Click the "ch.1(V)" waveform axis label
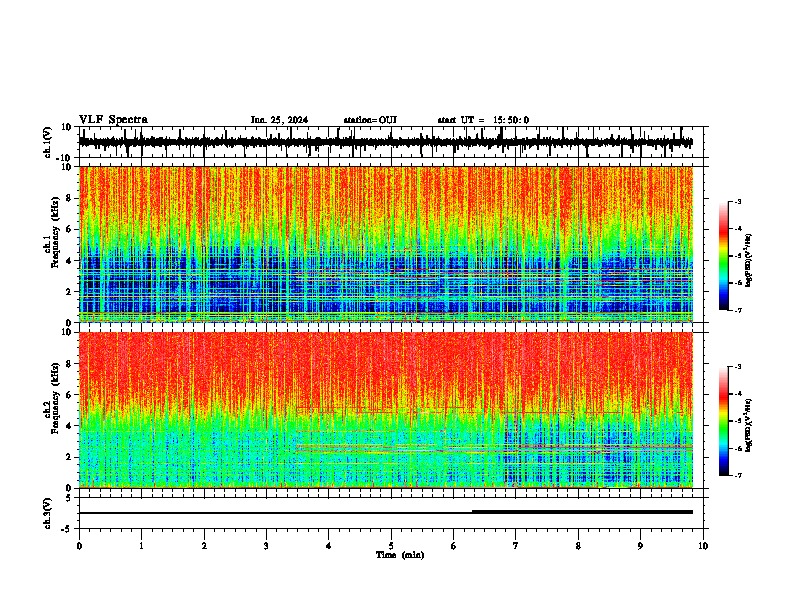This screenshot has height=612, width=792. click(48, 142)
